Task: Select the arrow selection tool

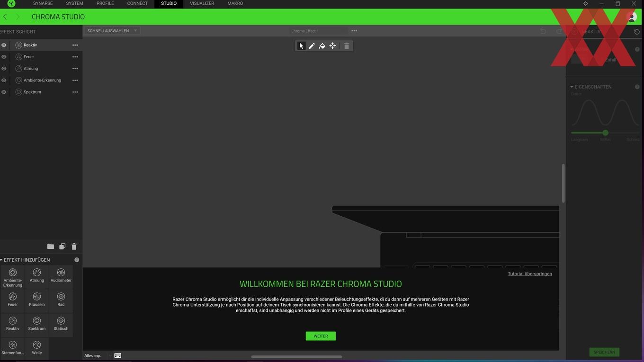Action: coord(301,46)
